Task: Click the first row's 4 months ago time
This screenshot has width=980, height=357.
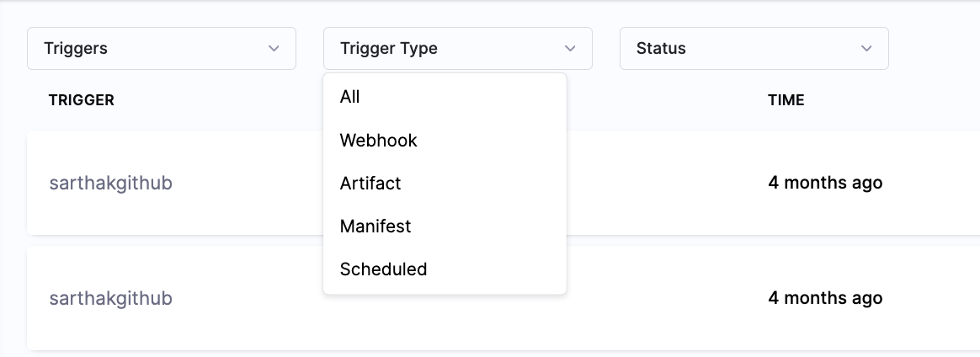Action: point(825,183)
